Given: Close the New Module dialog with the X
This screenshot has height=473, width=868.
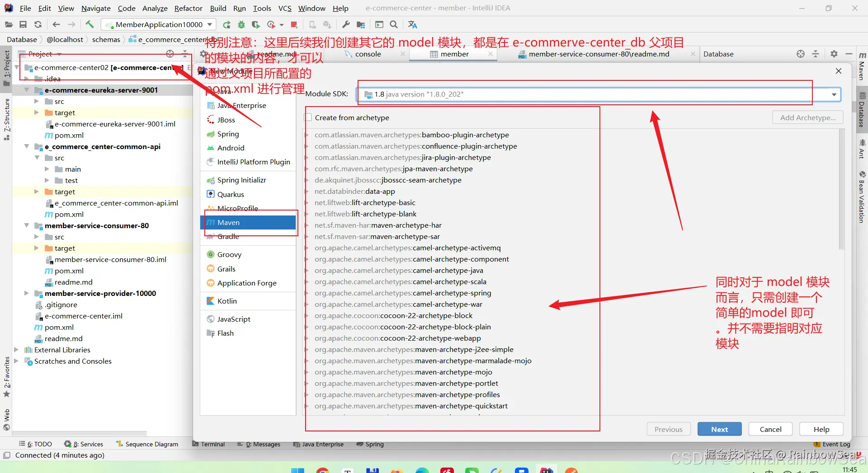Looking at the screenshot, I should click(x=839, y=71).
